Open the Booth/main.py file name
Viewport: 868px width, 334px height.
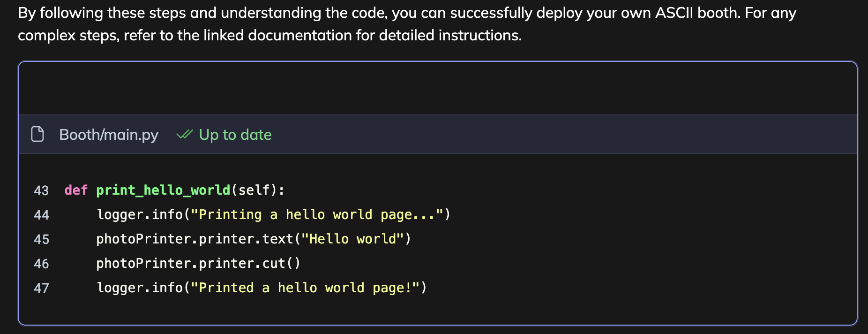pyautogui.click(x=109, y=135)
